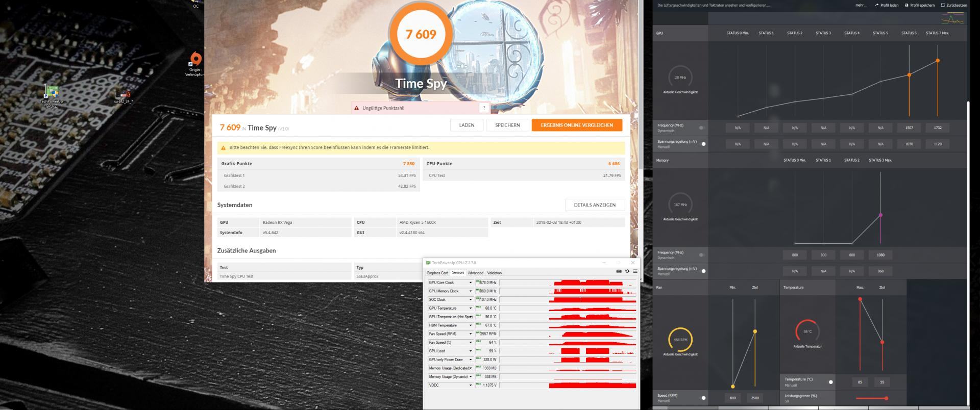Click the Status 7 voltage field showing 1120
The width and height of the screenshot is (980, 410).
pyautogui.click(x=938, y=144)
